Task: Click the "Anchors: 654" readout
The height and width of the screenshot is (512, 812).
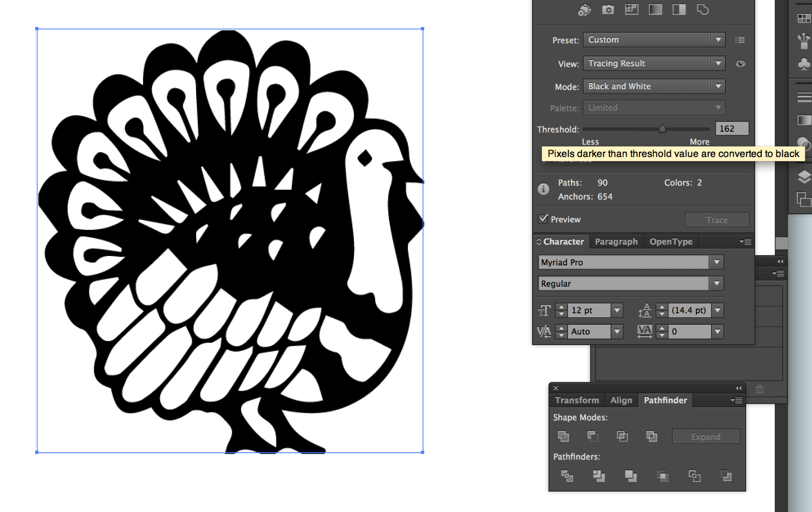Action: point(585,197)
